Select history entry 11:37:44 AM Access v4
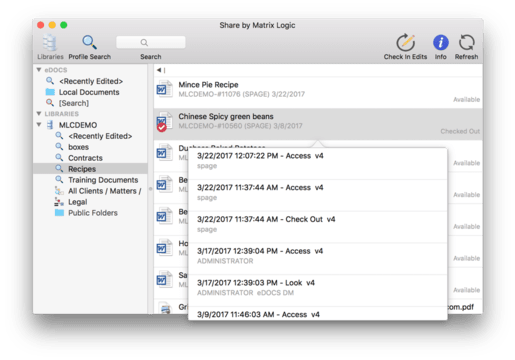515x360 pixels. 318,195
